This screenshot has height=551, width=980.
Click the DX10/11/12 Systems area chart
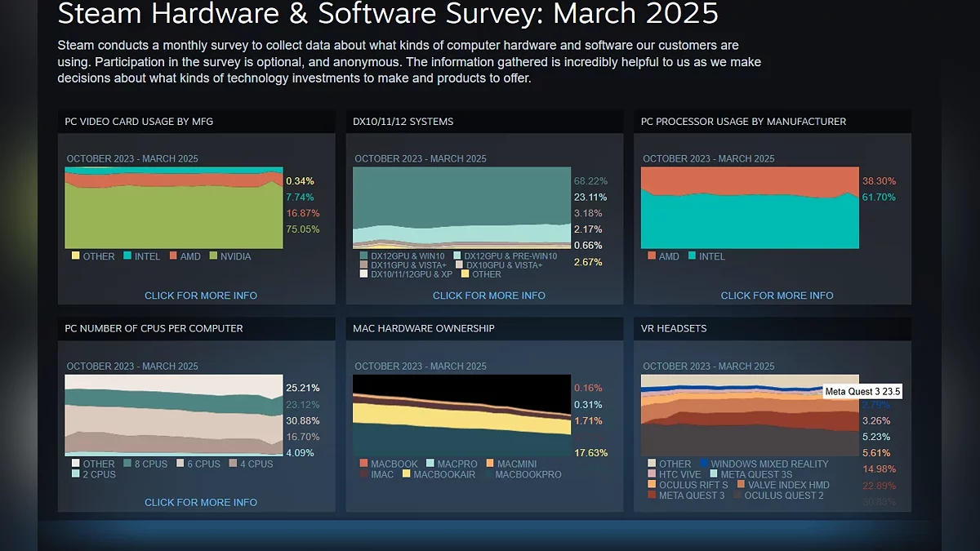pos(461,208)
